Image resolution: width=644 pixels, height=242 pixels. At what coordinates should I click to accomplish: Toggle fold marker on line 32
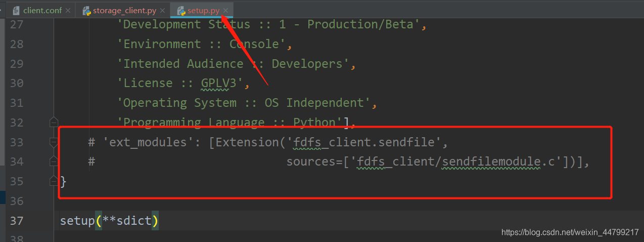tap(54, 122)
